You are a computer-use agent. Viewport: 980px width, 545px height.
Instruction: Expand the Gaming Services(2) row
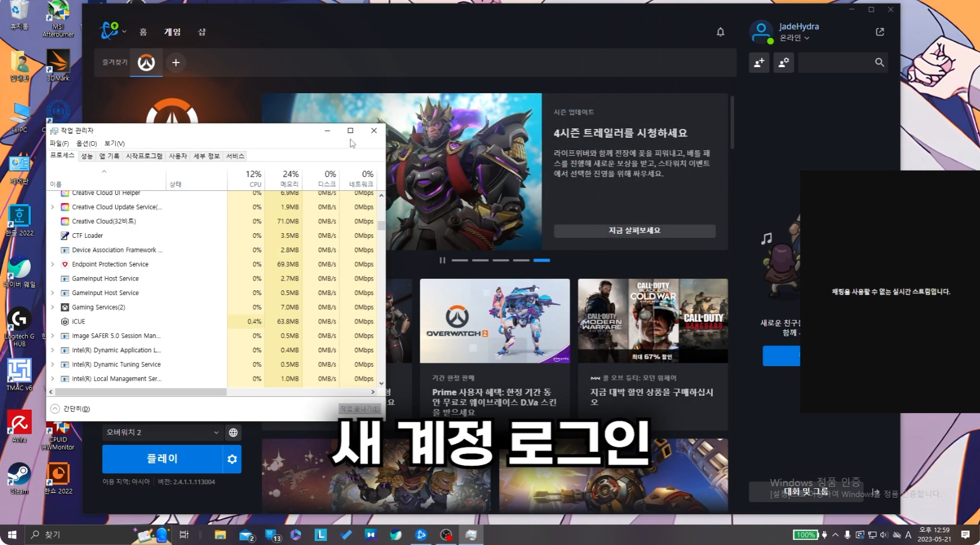pyautogui.click(x=53, y=307)
